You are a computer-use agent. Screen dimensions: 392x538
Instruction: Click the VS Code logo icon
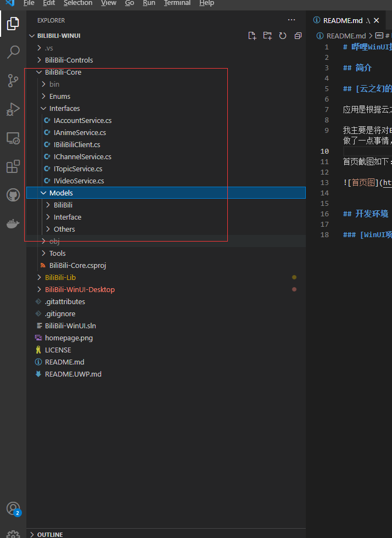[x=10, y=3]
